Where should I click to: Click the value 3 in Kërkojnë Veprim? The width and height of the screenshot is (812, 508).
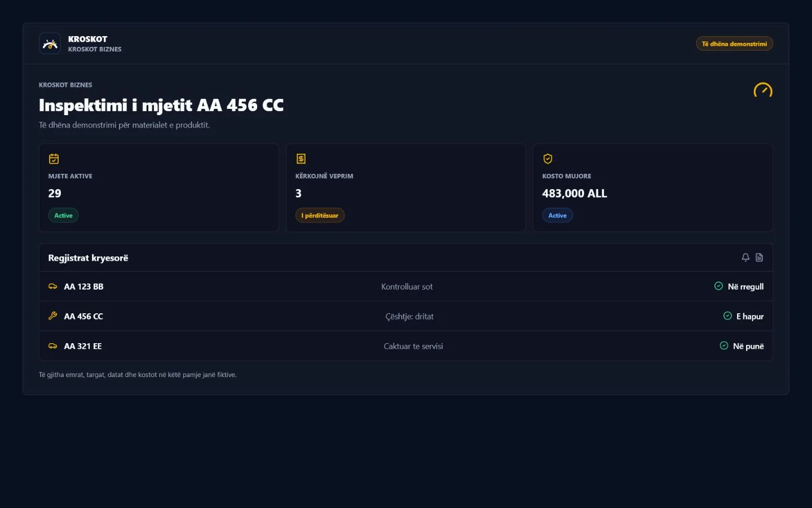(298, 193)
